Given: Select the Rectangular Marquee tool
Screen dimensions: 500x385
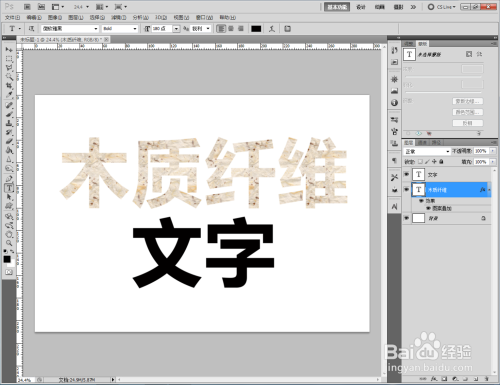Looking at the screenshot, I should click(x=9, y=59).
